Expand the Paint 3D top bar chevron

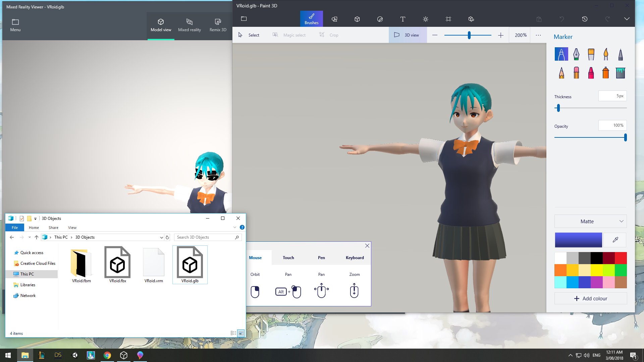pyautogui.click(x=627, y=19)
